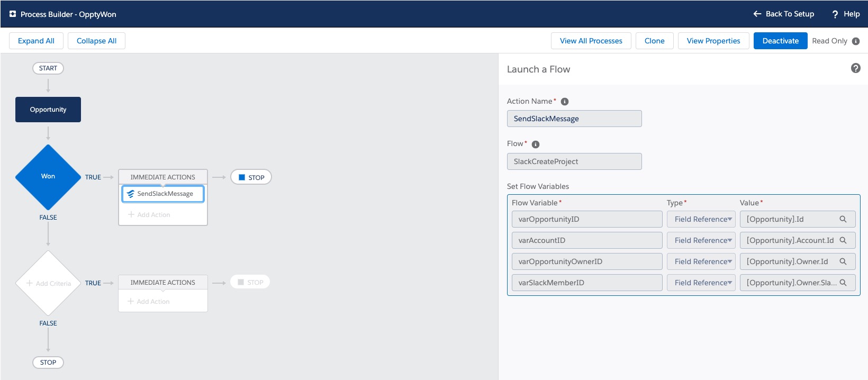
Task: Select the Won criteria diamond
Action: pos(48,177)
